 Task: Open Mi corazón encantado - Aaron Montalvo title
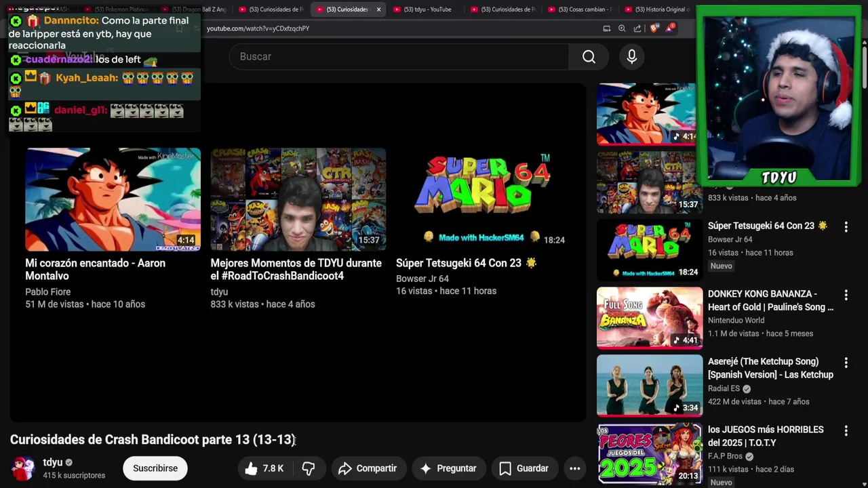pos(95,270)
